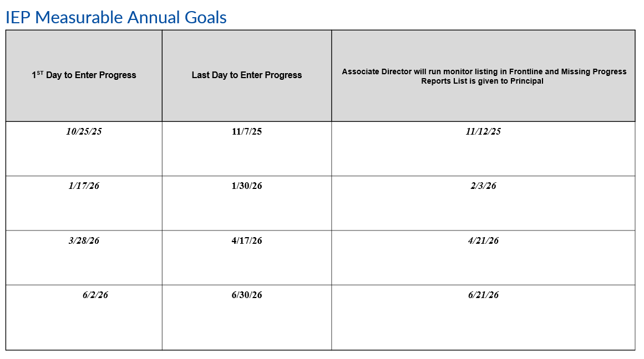Select the 11/12/25 monitor listing date

pos(483,132)
